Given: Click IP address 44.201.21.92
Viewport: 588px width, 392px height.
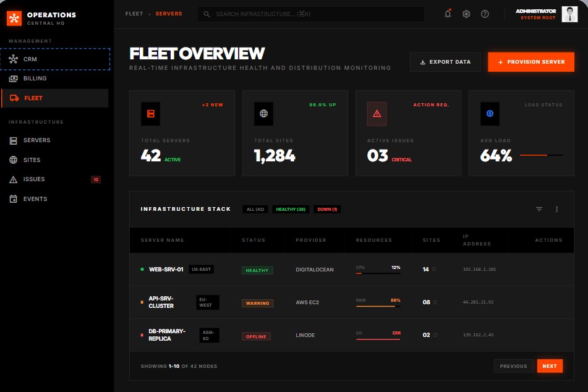Looking at the screenshot, I should coord(478,302).
